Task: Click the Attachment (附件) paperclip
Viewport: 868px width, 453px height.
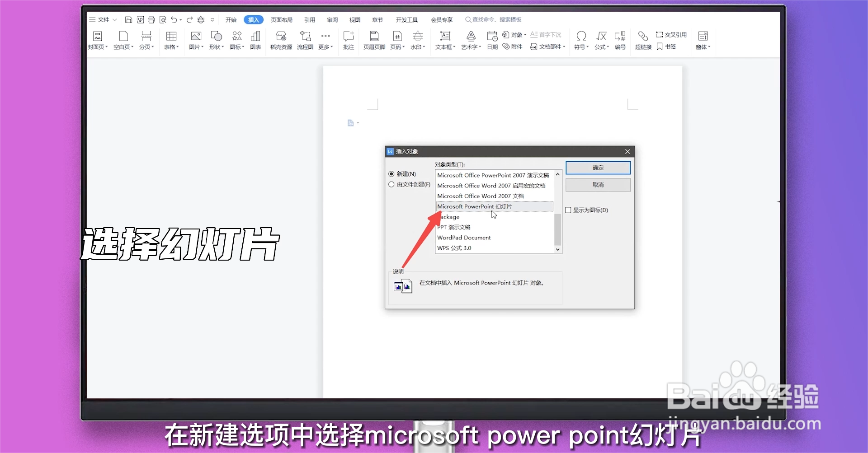Action: [506, 47]
